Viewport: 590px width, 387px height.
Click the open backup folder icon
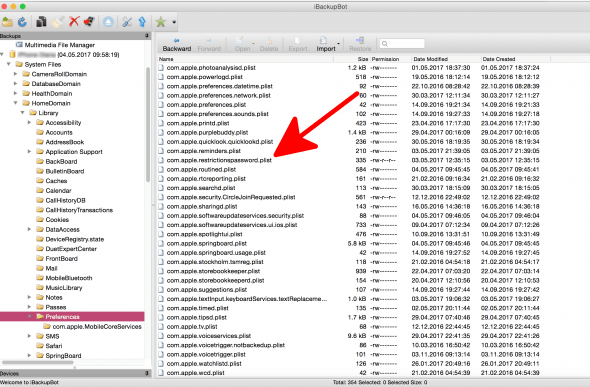pyautogui.click(x=7, y=22)
